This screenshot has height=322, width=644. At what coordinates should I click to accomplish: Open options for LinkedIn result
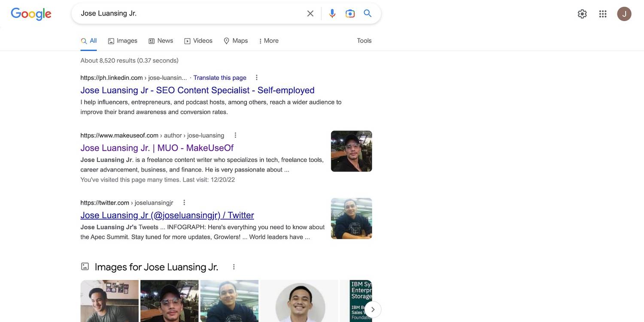257,78
